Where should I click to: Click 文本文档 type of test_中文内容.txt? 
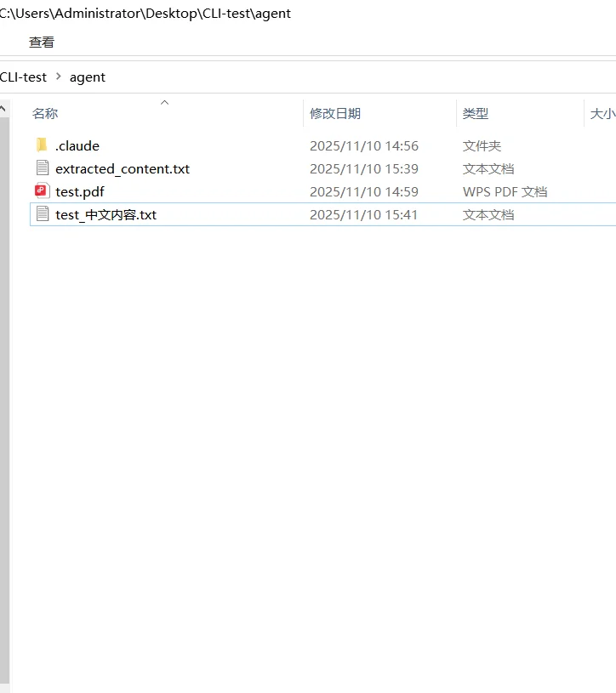pyautogui.click(x=488, y=215)
